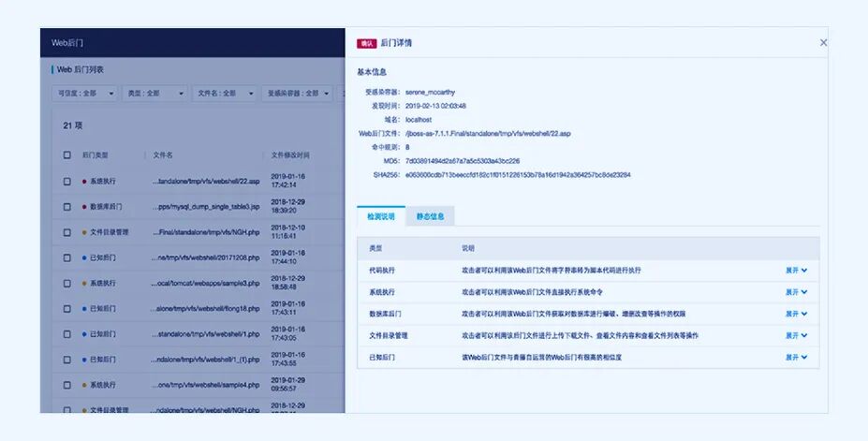
Task: Tick the select-all checkbox in the list header
Action: point(67,154)
